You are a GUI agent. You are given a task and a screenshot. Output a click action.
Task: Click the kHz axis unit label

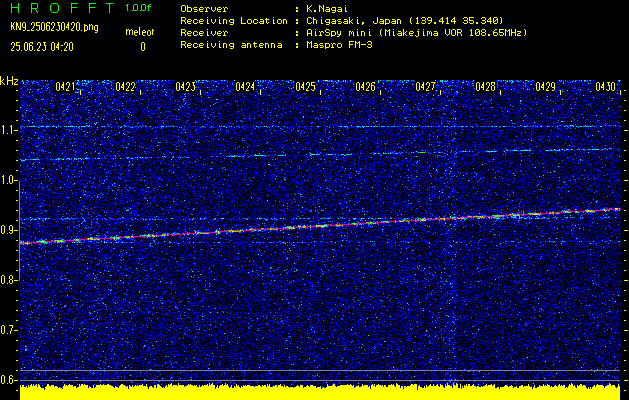(9, 81)
